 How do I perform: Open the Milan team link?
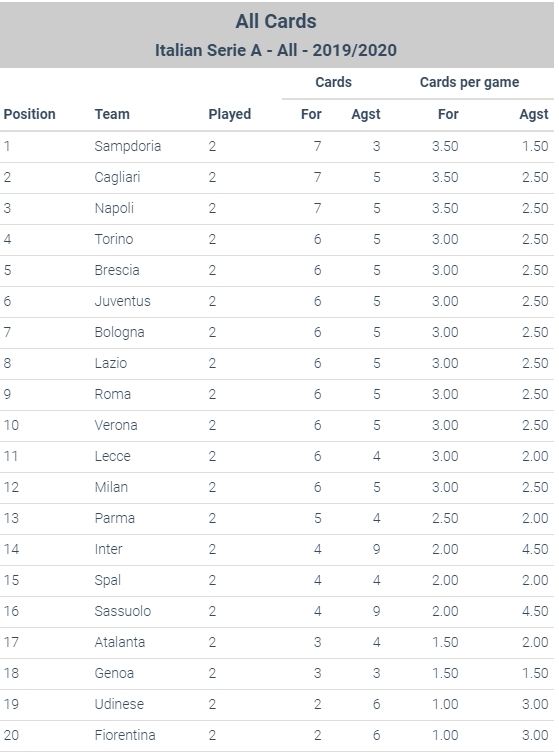[111, 487]
